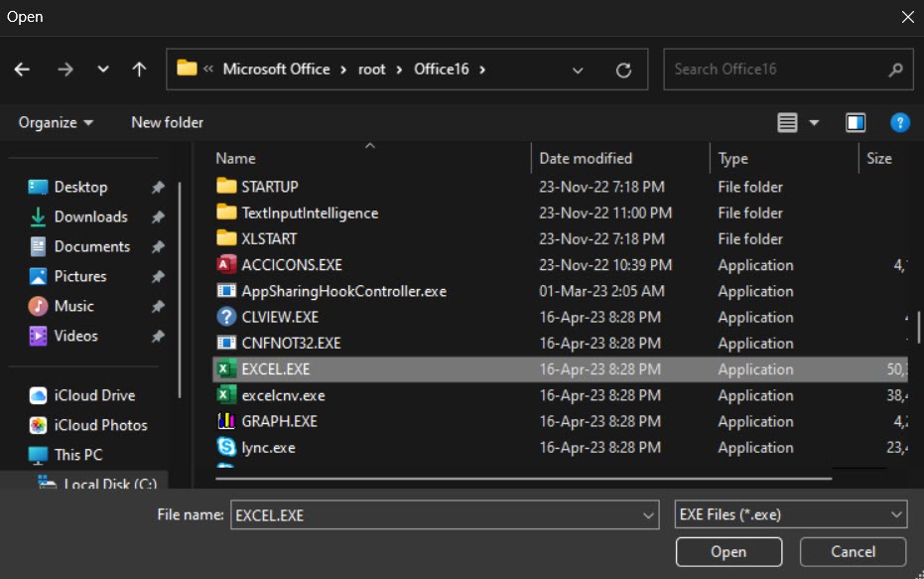924x579 pixels.
Task: Click the Skype icon next to lync.exe
Action: (x=225, y=447)
